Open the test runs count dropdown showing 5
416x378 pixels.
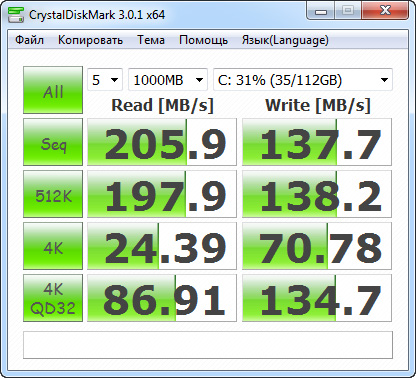coord(105,80)
